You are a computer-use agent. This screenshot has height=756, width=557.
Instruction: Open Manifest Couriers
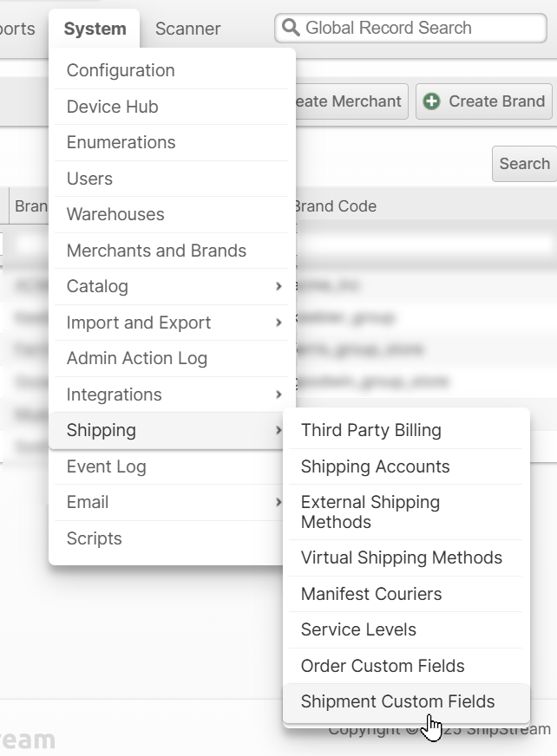click(370, 594)
